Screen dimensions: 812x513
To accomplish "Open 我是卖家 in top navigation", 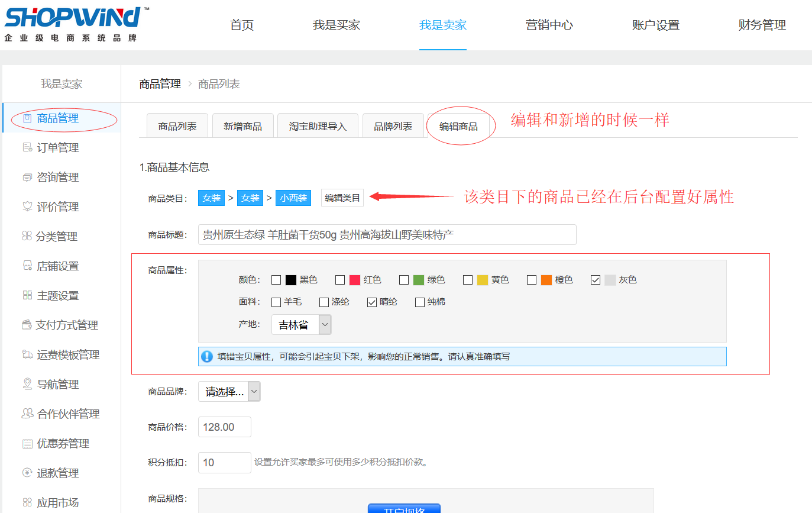I will (443, 25).
